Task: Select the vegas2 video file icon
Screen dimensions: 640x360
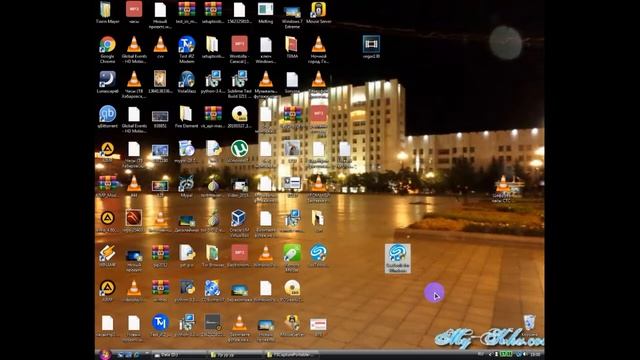Action: (371, 44)
